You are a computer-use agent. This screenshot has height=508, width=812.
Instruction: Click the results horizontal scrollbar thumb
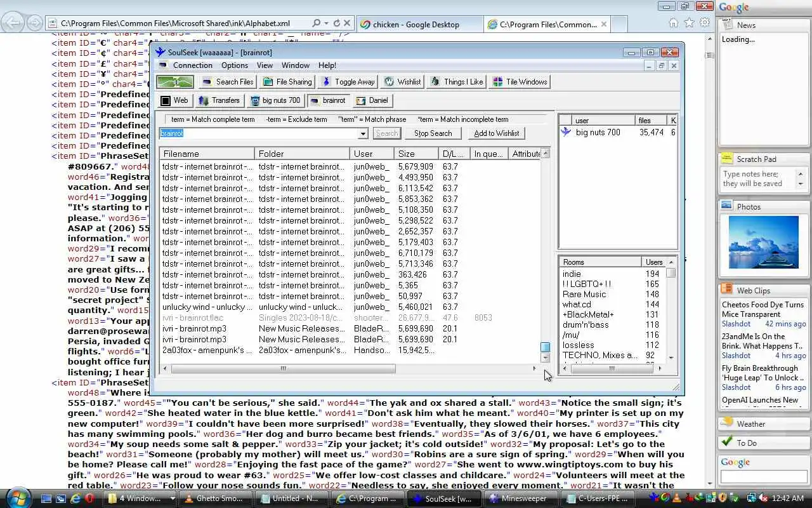[283, 368]
